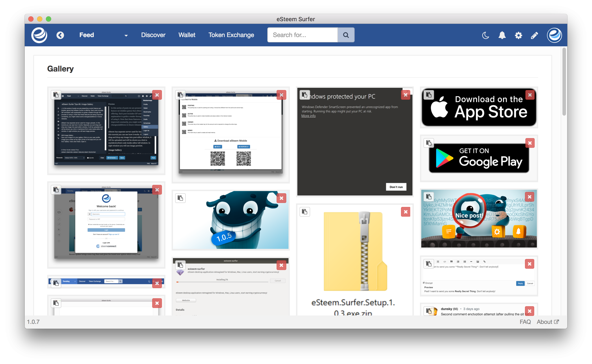Screen dimensions: 592x364
Task: Delete the bottom-left blank eSteem Surfer screenshot
Action: 157,303
